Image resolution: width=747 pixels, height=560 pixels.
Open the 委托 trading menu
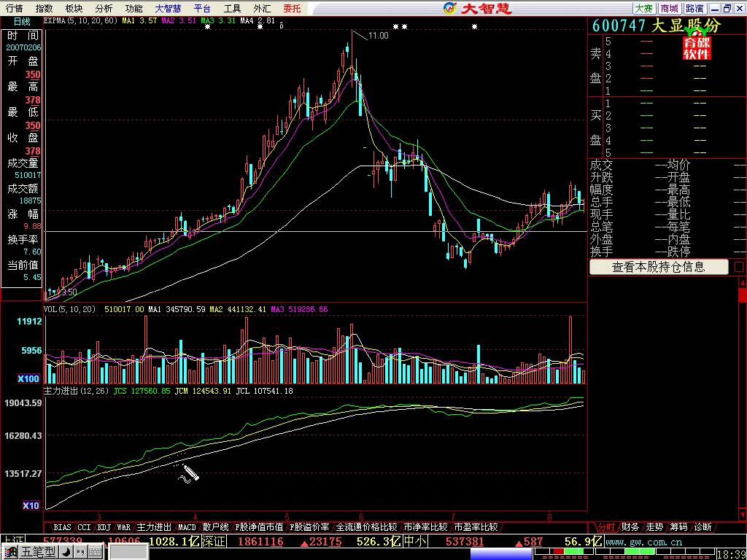pos(292,8)
